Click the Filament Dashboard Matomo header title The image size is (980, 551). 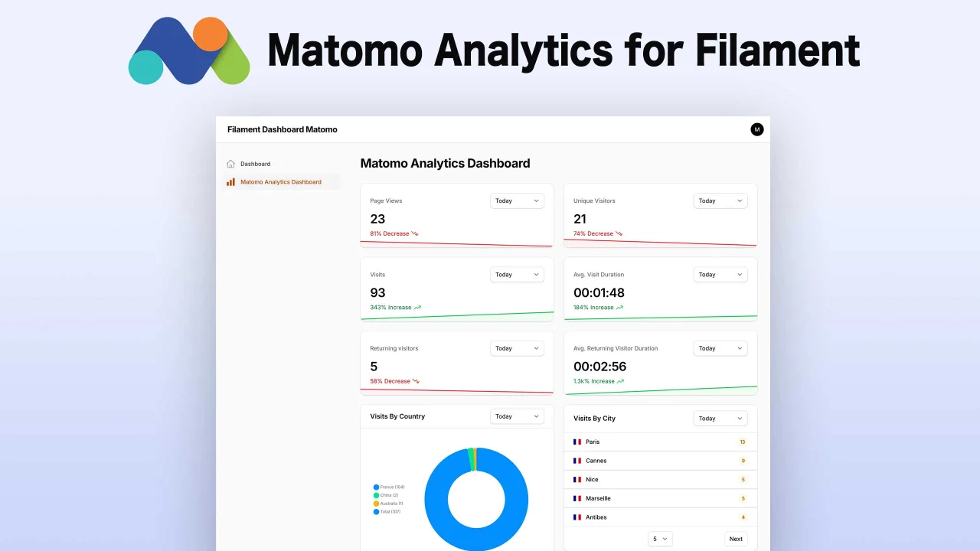click(x=282, y=129)
